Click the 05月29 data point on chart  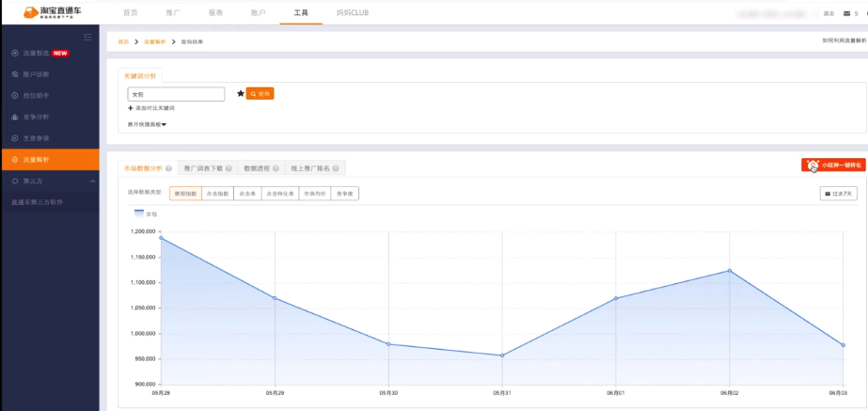(x=275, y=298)
